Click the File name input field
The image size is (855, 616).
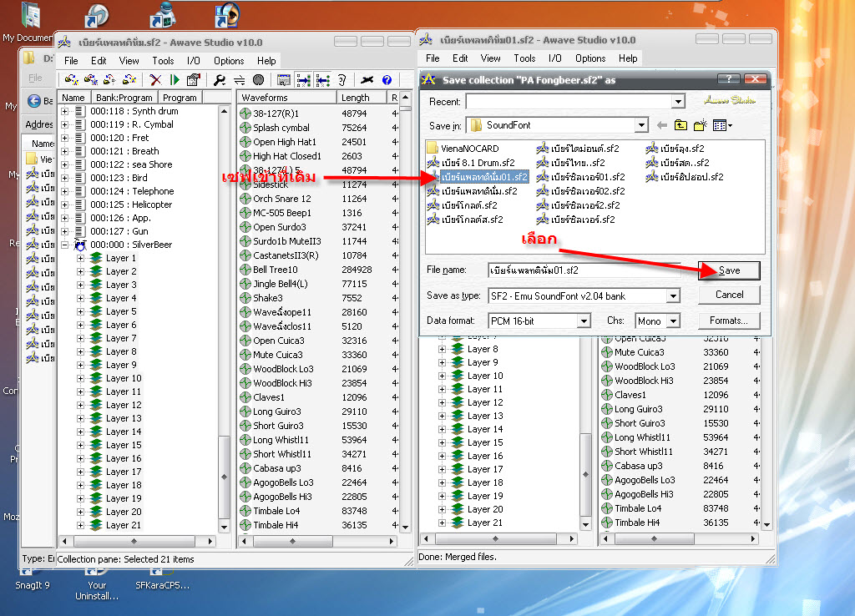click(x=584, y=270)
